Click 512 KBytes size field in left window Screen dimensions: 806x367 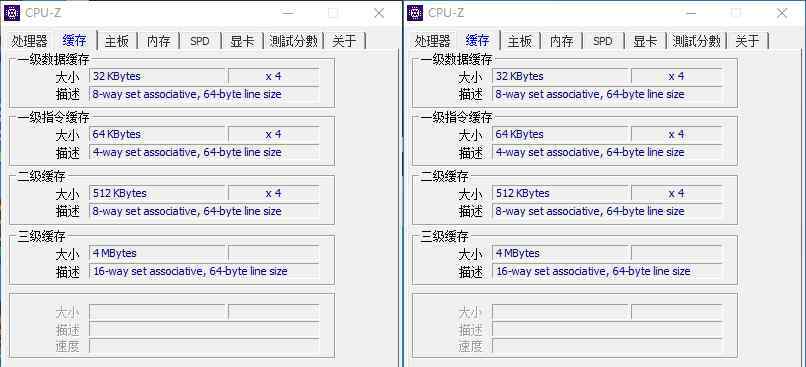coord(157,193)
